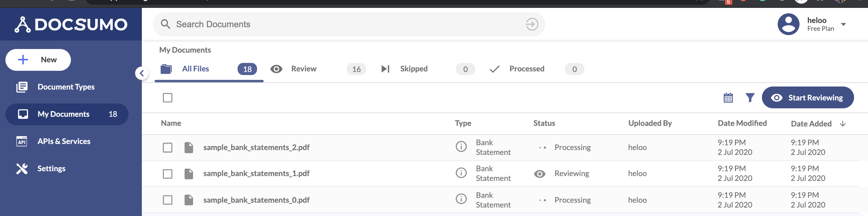Click the user avatar icon
This screenshot has width=868, height=216.
coord(788,24)
